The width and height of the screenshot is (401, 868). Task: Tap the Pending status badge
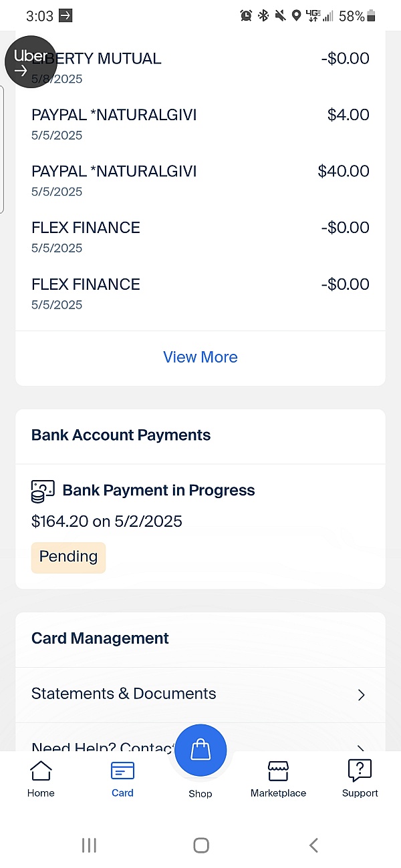[68, 557]
